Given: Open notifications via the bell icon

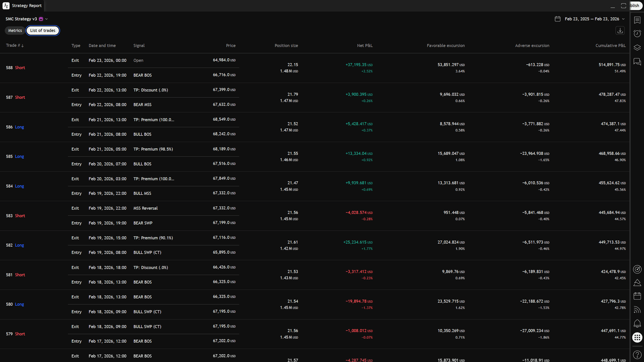Looking at the screenshot, I should (637, 323).
